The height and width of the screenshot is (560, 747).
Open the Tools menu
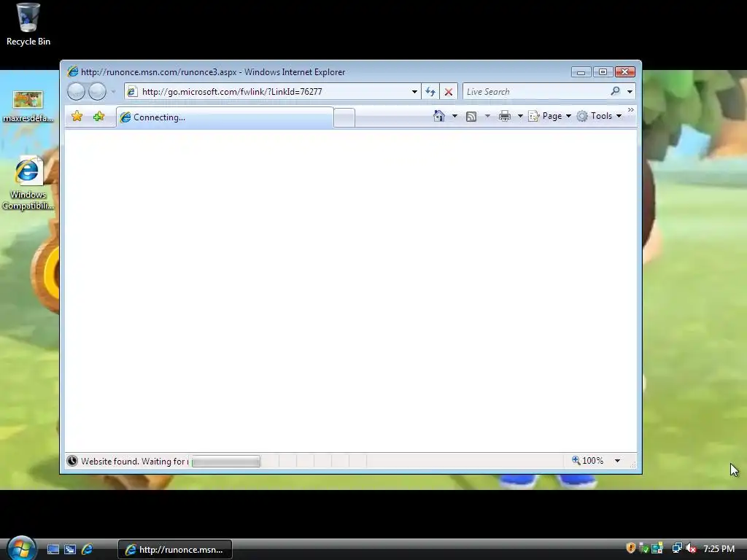600,116
